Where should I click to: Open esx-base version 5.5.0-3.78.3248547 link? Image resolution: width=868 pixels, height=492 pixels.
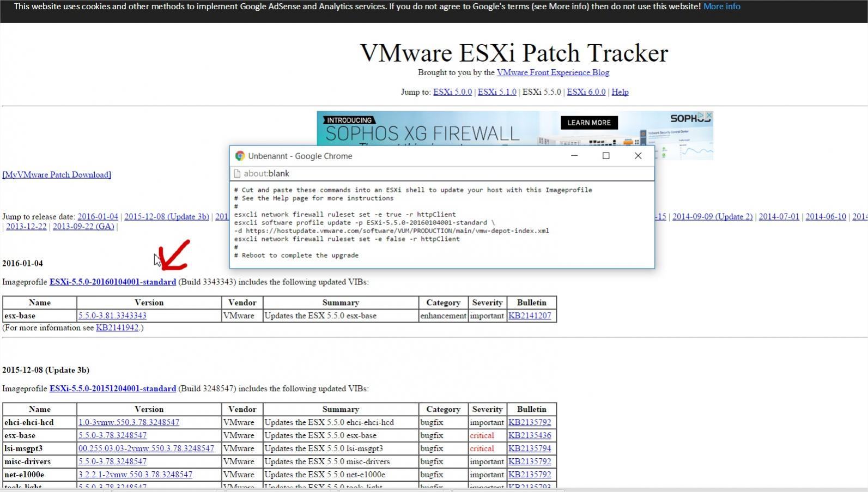pos(112,436)
